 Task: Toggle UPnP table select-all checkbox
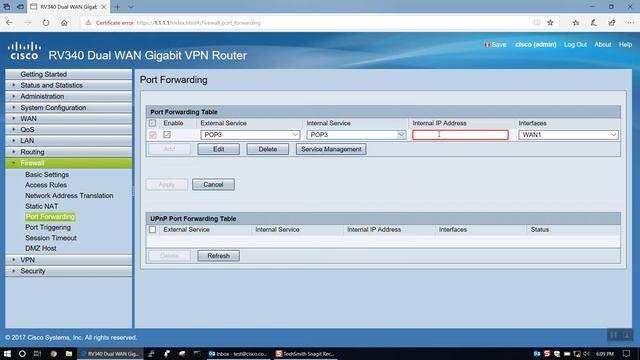(152, 229)
